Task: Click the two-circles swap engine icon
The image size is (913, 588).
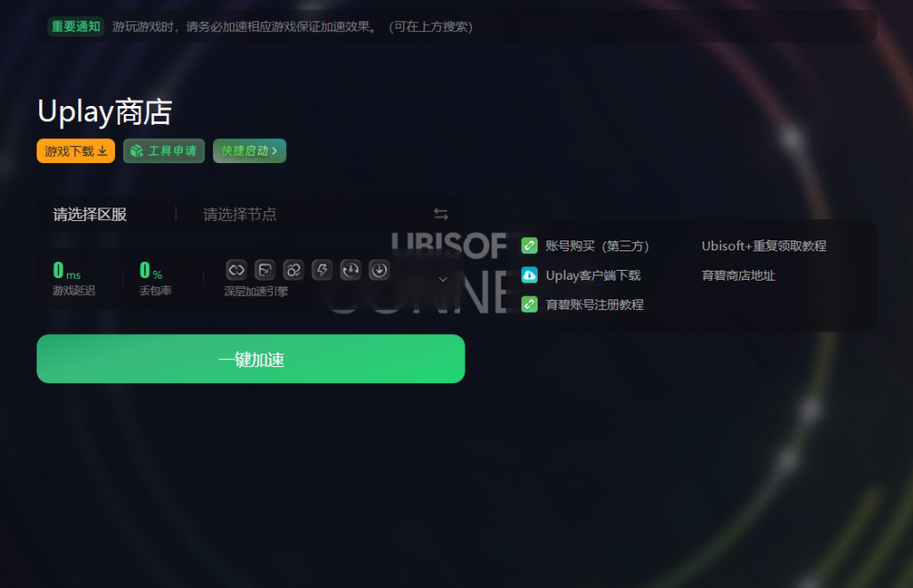Action: (293, 270)
